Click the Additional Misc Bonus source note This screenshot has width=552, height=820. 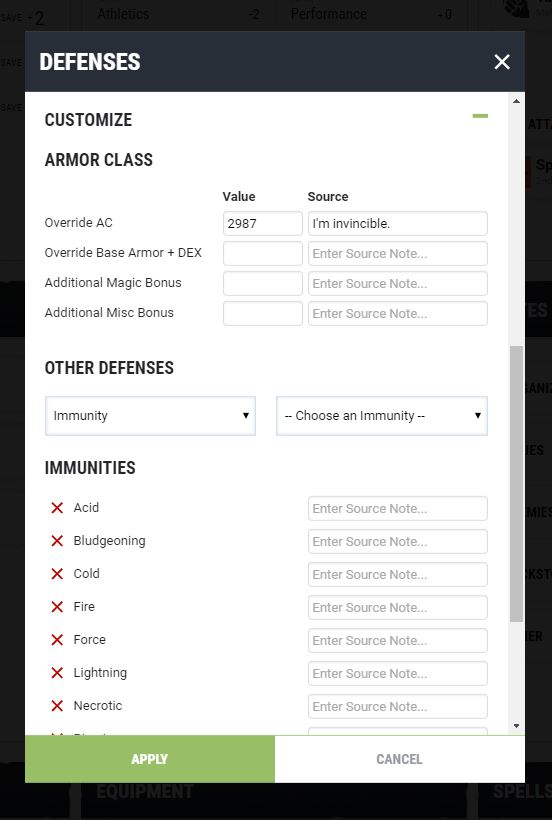click(398, 313)
